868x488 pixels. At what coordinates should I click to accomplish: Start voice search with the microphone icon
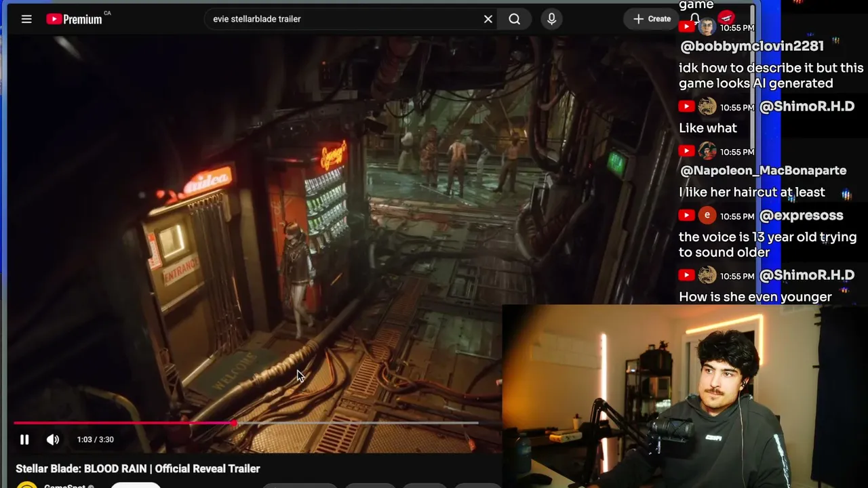tap(551, 19)
